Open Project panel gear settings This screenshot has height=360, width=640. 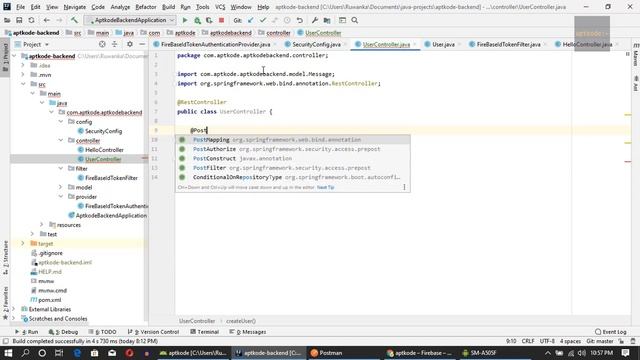point(130,44)
